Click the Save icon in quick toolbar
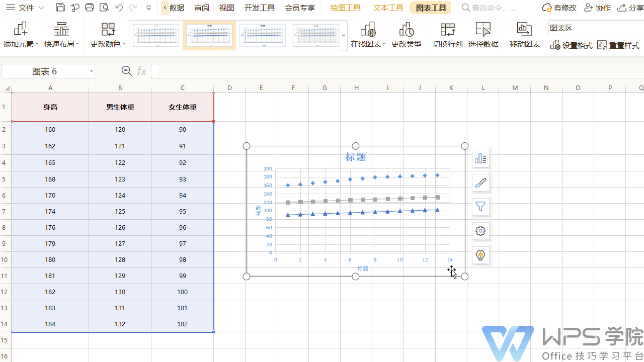Screen dimensions: 644x362 tap(60, 8)
